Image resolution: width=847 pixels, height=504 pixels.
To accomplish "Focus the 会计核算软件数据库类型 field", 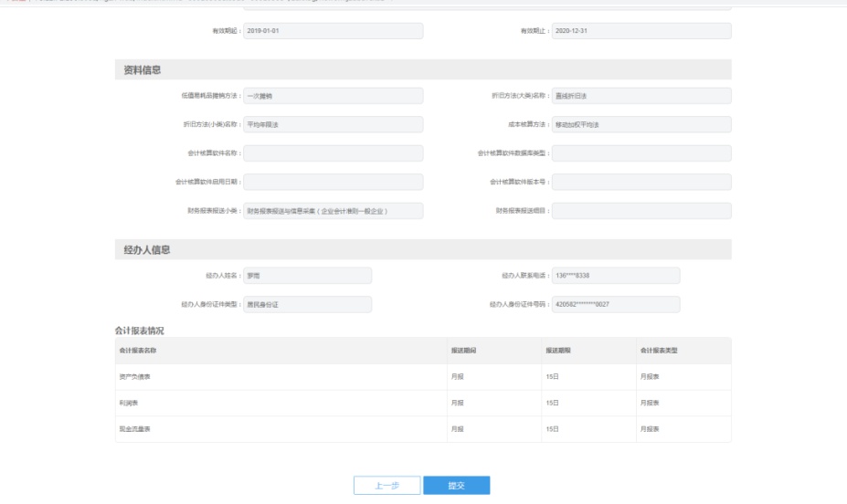I will click(641, 153).
